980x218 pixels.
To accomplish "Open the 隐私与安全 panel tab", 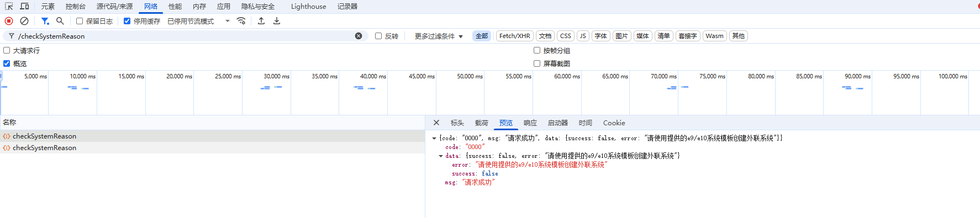I will click(258, 6).
